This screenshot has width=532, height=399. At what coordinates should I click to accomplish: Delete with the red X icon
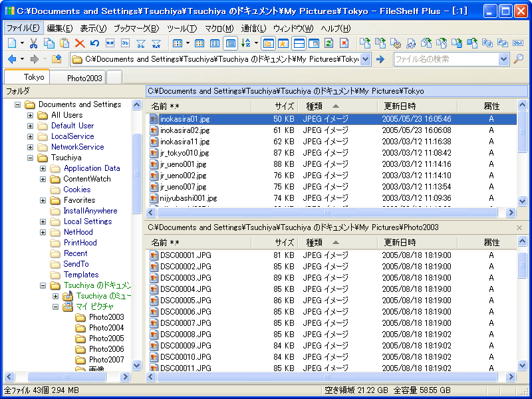80,43
